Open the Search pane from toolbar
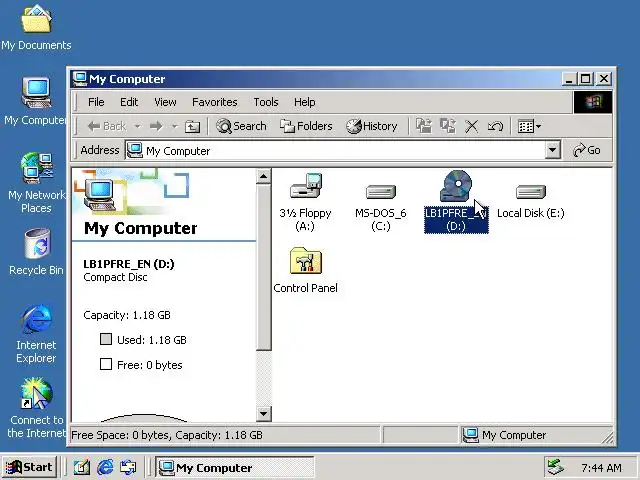The height and width of the screenshot is (480, 640). (x=241, y=126)
